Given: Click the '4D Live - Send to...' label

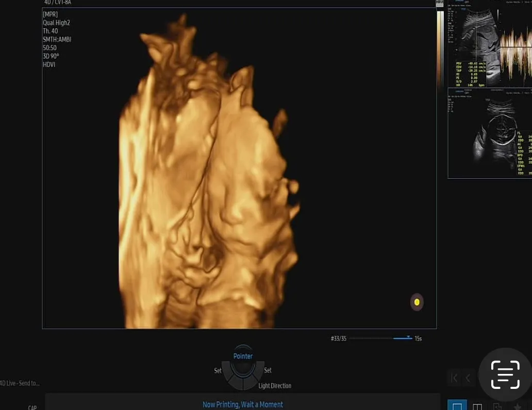Looking at the screenshot, I should tap(20, 383).
